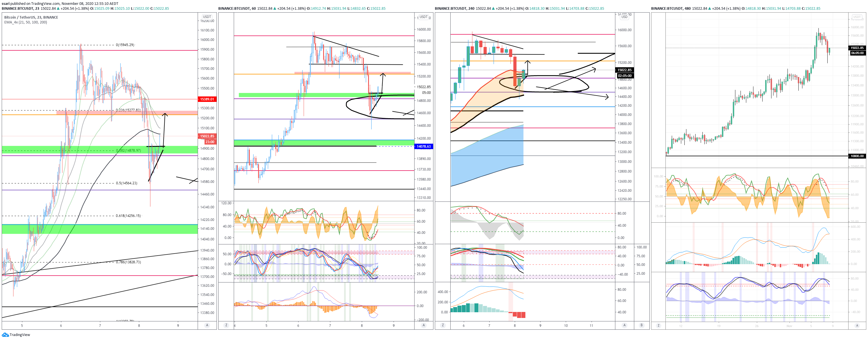Click 'BINANCE:BTCUSDT, 240' header above third chart

[x=455, y=8]
